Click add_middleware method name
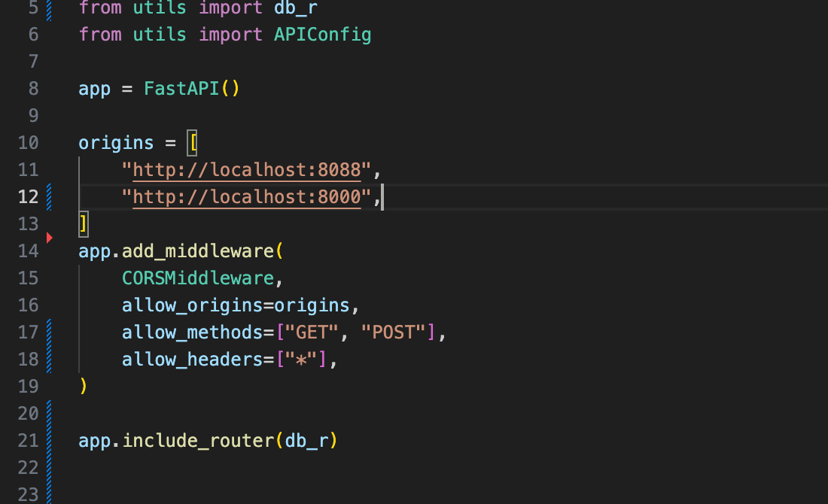The width and height of the screenshot is (828, 504). click(198, 250)
